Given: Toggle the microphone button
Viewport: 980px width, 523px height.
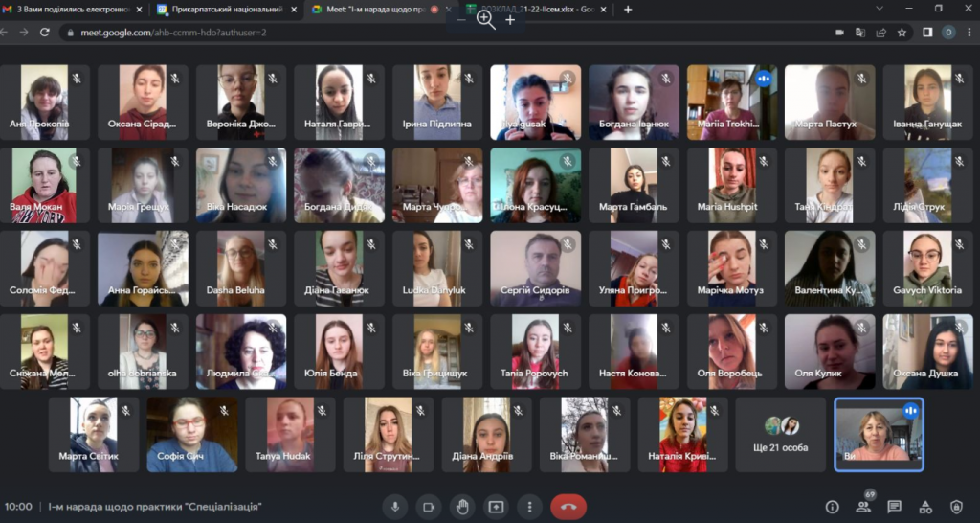Looking at the screenshot, I should 394,506.
